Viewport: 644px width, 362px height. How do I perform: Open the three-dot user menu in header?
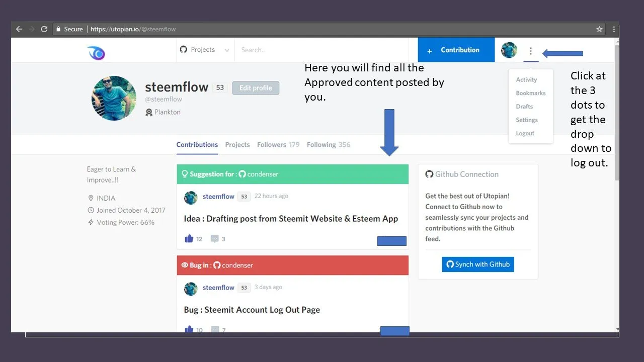[x=530, y=51]
